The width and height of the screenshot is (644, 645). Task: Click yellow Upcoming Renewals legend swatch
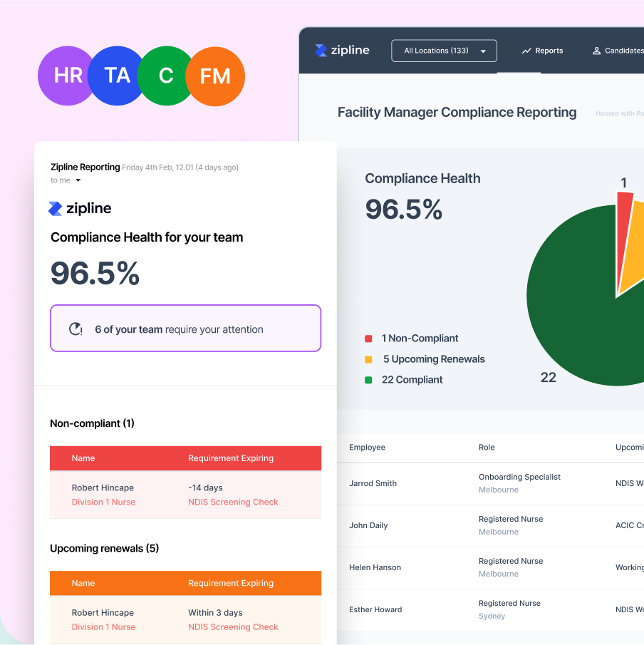pyautogui.click(x=368, y=359)
